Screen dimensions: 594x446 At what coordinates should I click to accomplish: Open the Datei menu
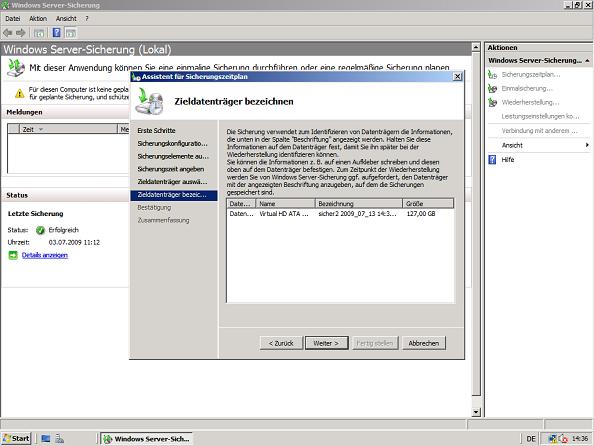coord(13,19)
